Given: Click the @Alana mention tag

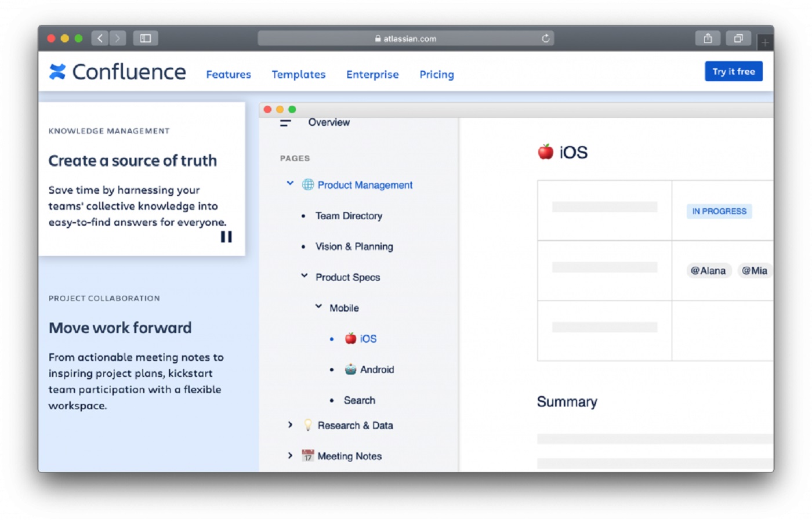Looking at the screenshot, I should (x=708, y=271).
